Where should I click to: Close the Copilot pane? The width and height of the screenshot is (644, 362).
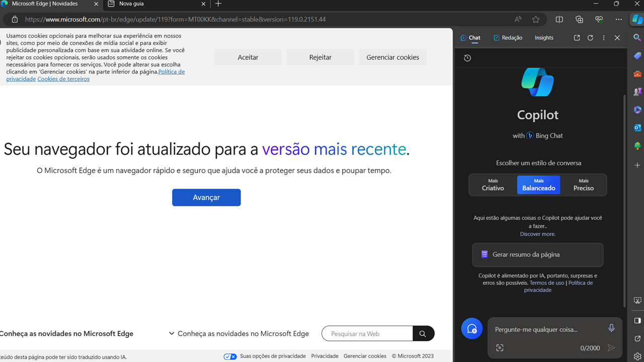(x=617, y=38)
